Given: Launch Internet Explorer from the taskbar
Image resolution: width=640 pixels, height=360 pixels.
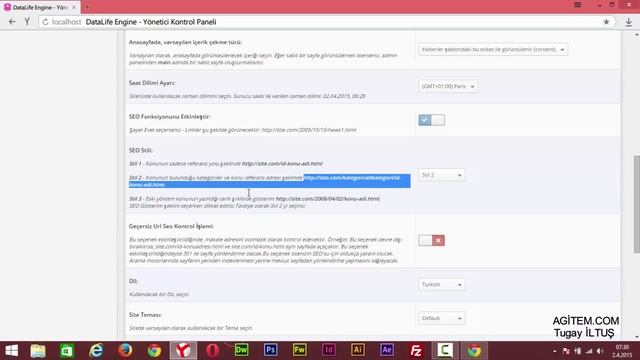Looking at the screenshot, I should (x=96, y=351).
